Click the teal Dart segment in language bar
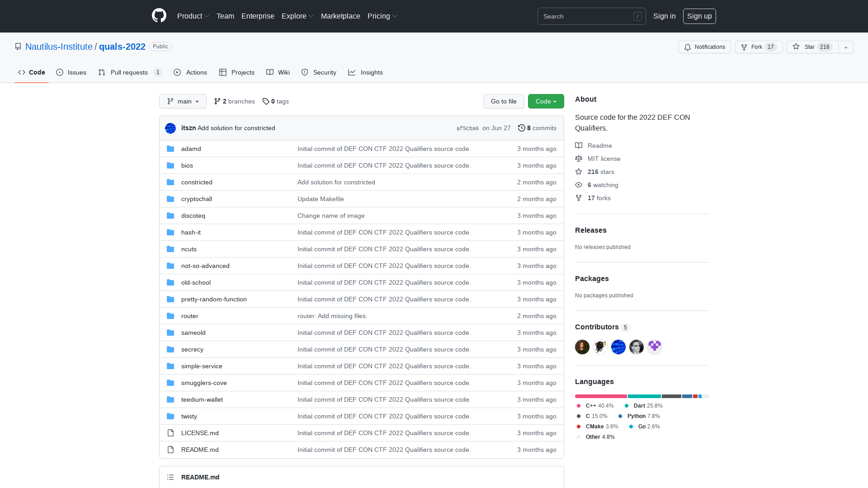The width and height of the screenshot is (868, 488). (644, 396)
